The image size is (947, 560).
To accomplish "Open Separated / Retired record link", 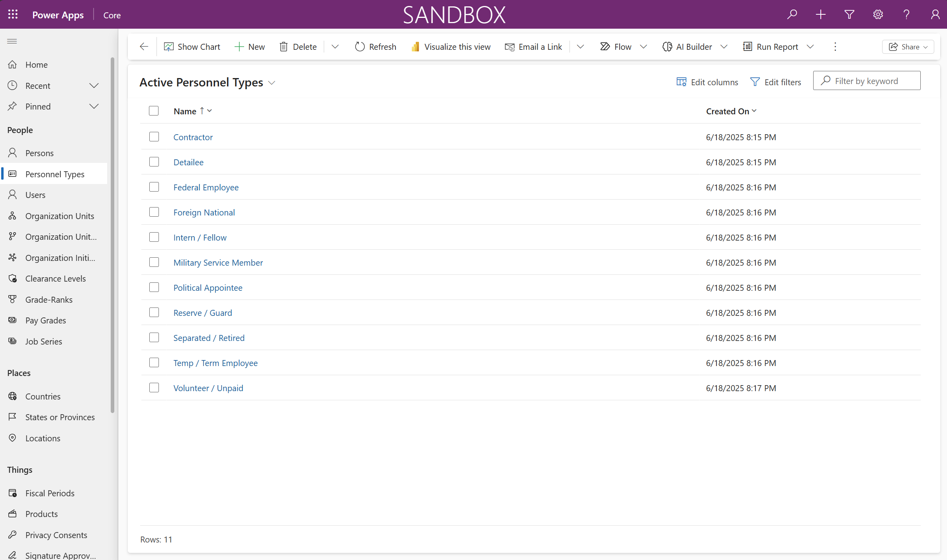I will click(x=209, y=338).
